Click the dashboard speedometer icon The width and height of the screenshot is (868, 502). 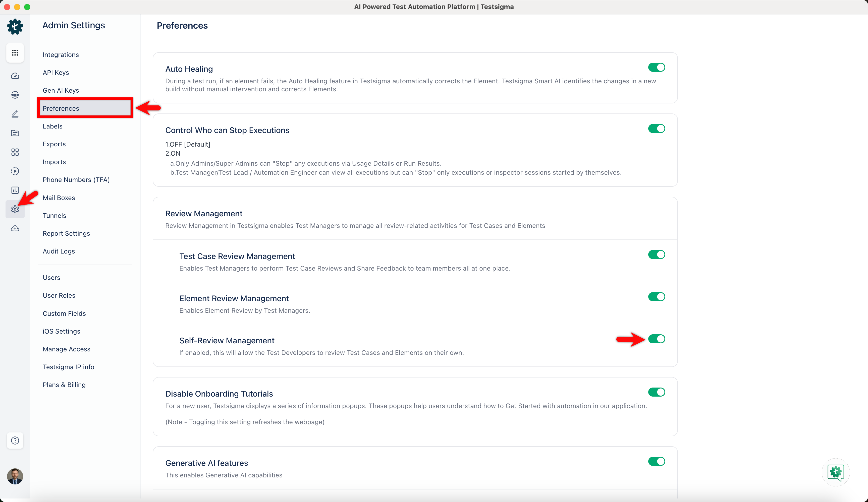(15, 76)
